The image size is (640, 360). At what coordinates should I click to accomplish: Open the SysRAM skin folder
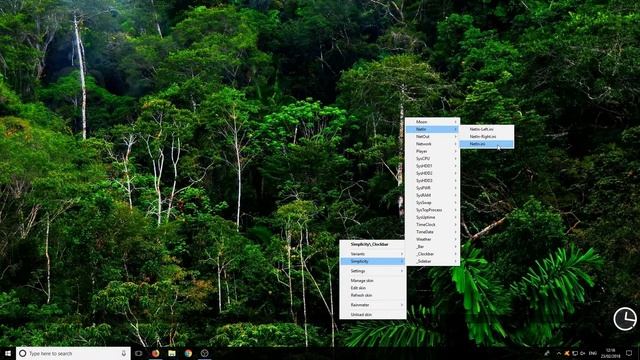point(432,196)
